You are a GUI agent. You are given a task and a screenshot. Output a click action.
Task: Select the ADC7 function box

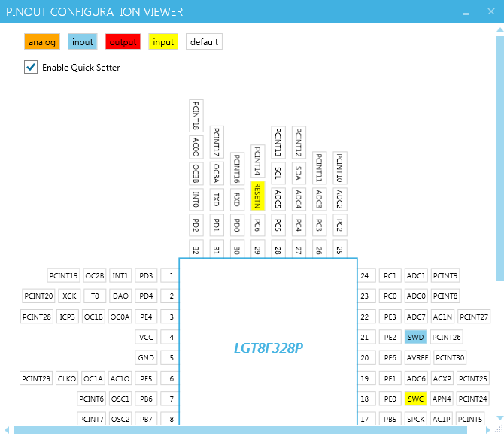pyautogui.click(x=415, y=317)
